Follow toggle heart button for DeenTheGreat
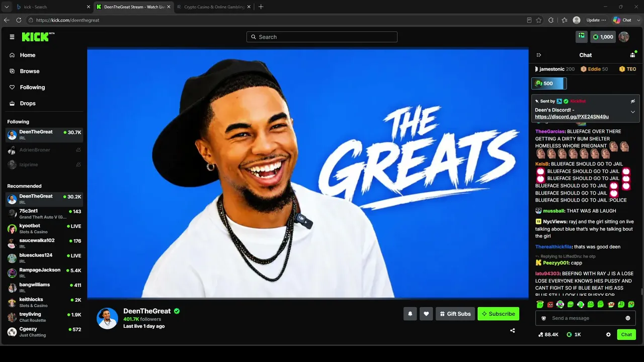644x362 pixels. 426,314
